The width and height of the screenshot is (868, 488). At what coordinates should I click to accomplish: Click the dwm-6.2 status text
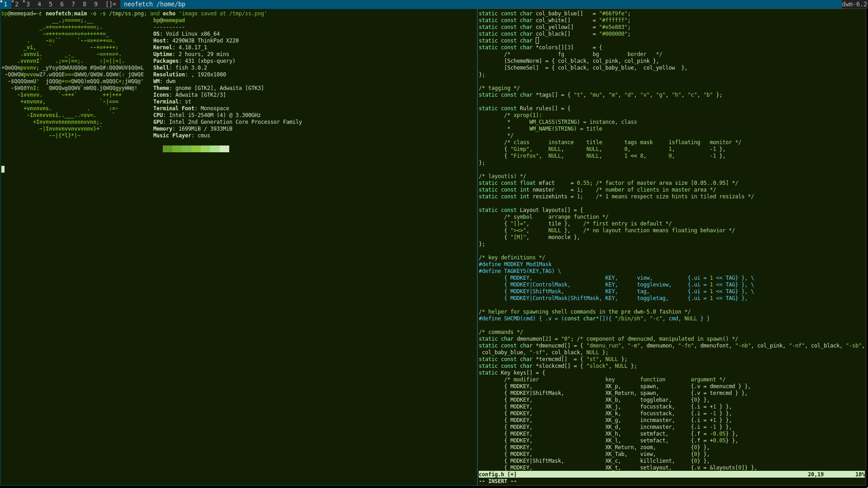coord(854,4)
